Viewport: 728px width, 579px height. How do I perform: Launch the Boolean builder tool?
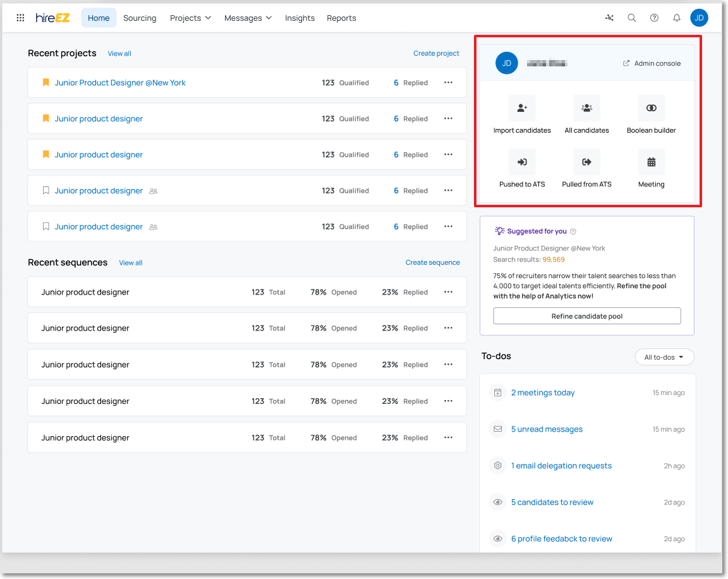click(x=651, y=108)
